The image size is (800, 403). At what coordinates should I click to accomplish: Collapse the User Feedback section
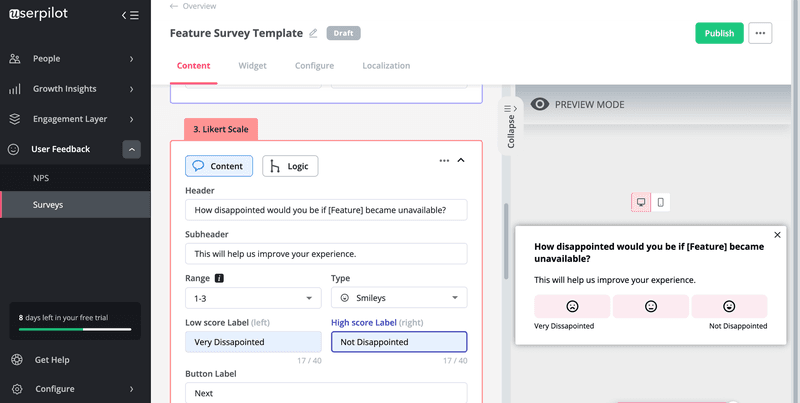coord(132,149)
